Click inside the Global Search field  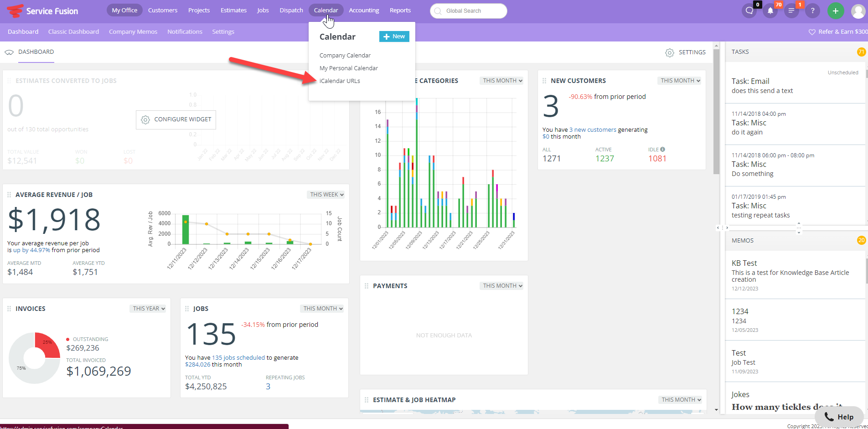coord(469,11)
